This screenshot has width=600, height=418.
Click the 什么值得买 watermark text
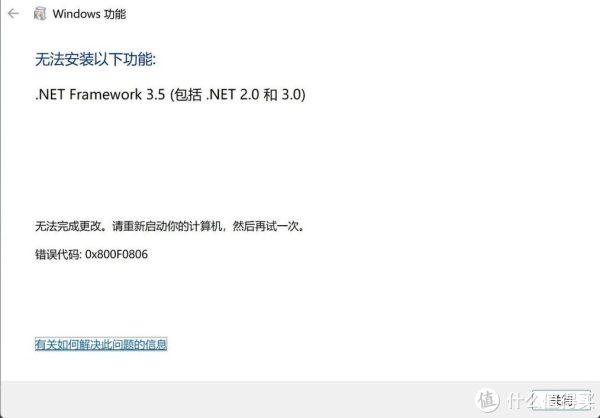[549, 401]
